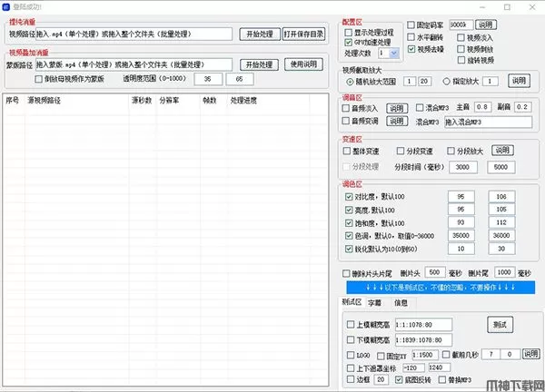The height and width of the screenshot is (392, 545).
Task: Switch to the 字幕 tab
Action: pyautogui.click(x=375, y=302)
